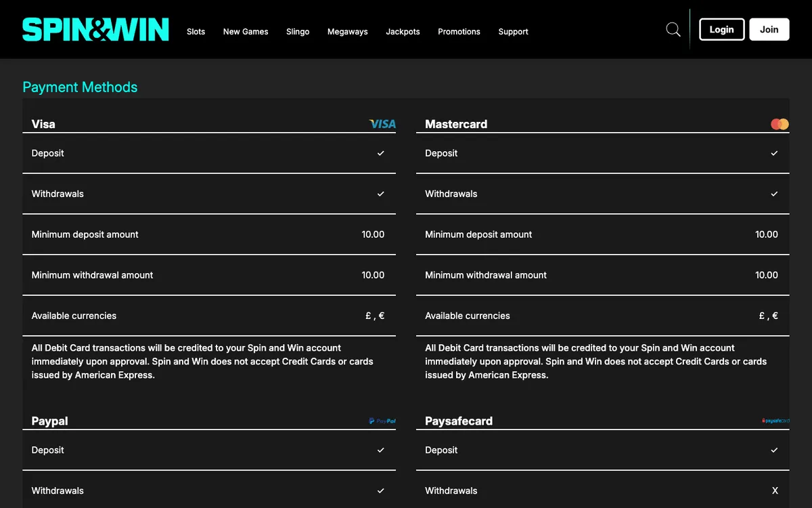The width and height of the screenshot is (812, 508).
Task: Open the Support page
Action: coord(513,31)
